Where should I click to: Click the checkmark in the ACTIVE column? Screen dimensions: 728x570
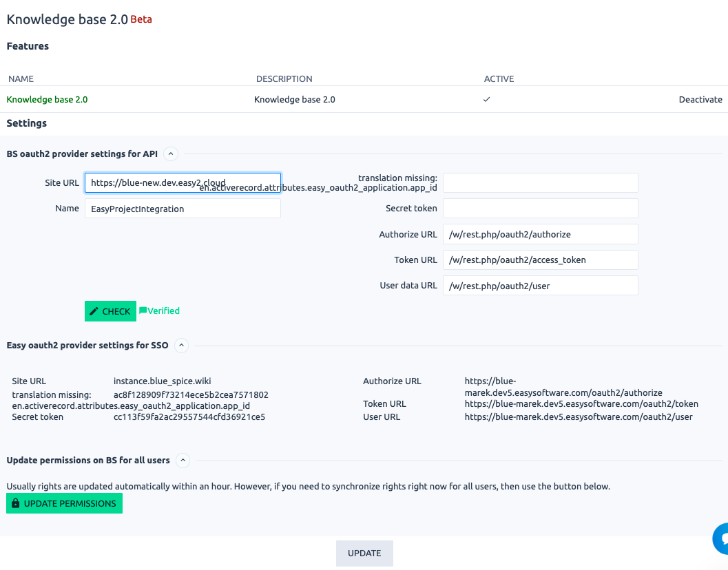487,99
